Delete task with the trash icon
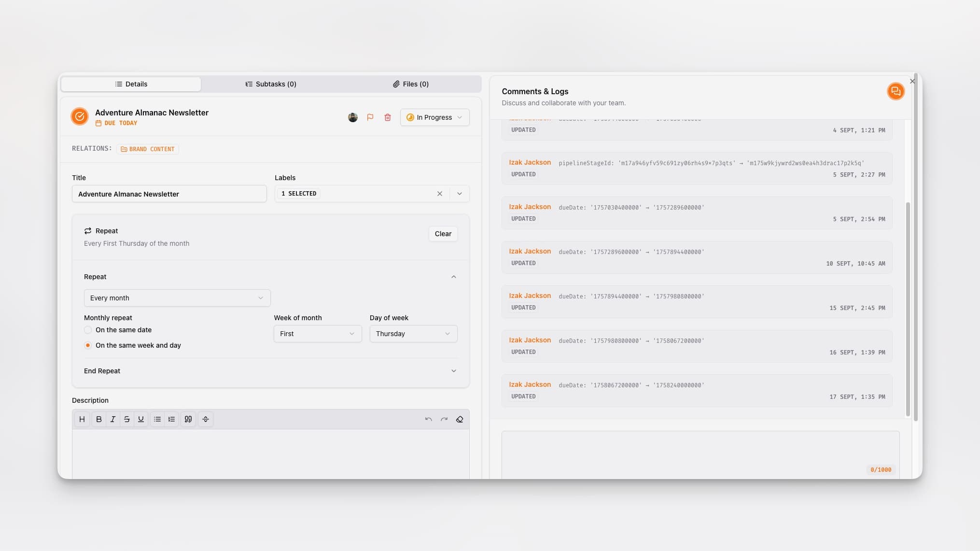Viewport: 980px width, 551px height. 388,117
